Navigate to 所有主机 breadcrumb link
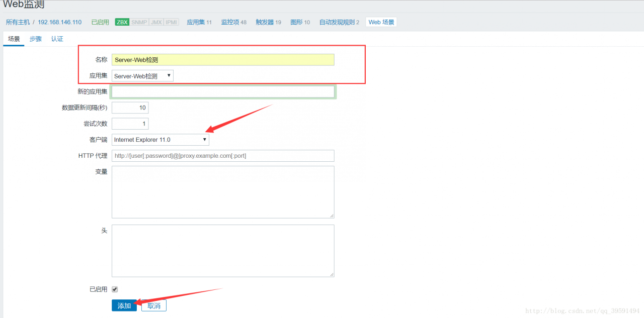The image size is (644, 318). [x=18, y=22]
